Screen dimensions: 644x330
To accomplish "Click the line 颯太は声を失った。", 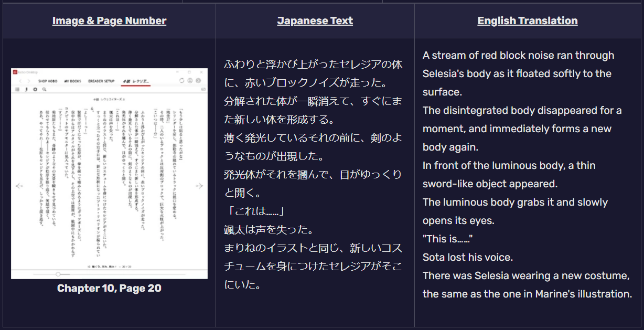I will [x=269, y=230].
